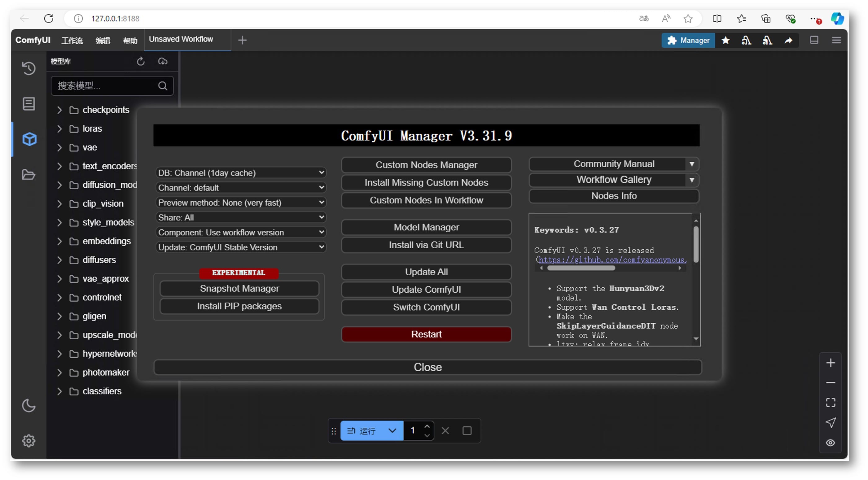
Task: Expand the Workflow Gallery dropdown arrow
Action: tap(691, 180)
